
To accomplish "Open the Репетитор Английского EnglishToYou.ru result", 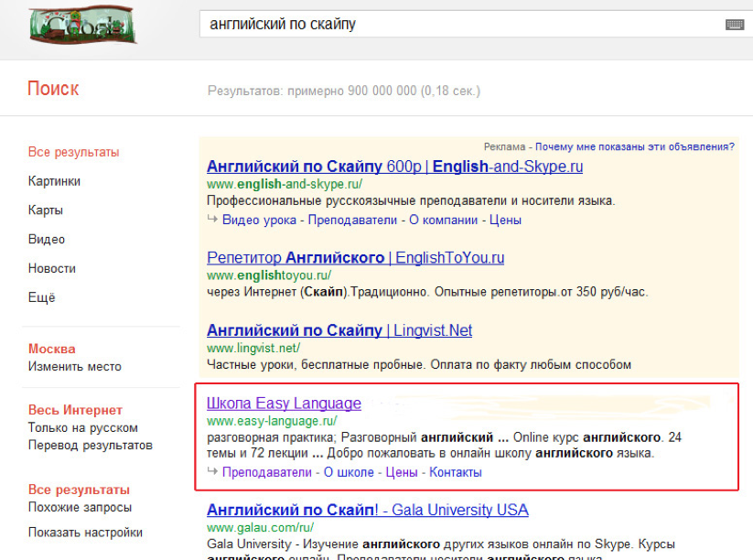I will pos(355,258).
